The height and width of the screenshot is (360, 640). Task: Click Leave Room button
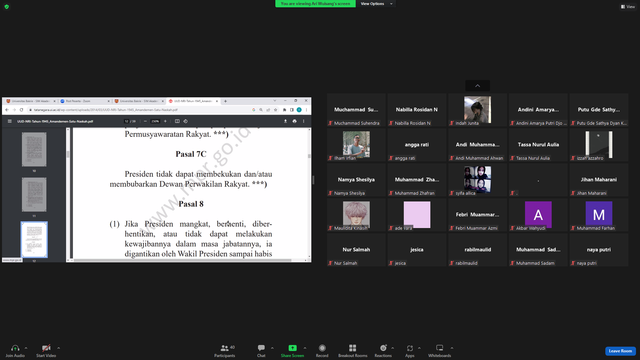point(620,351)
